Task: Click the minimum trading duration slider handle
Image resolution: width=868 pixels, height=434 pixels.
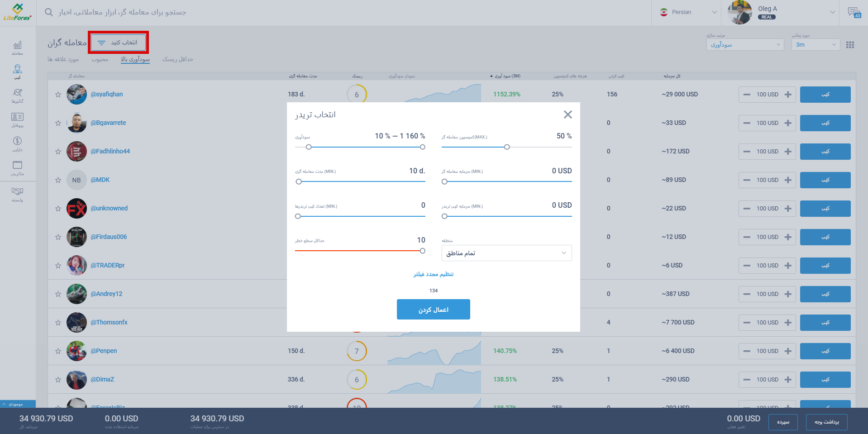Action: pos(299,181)
